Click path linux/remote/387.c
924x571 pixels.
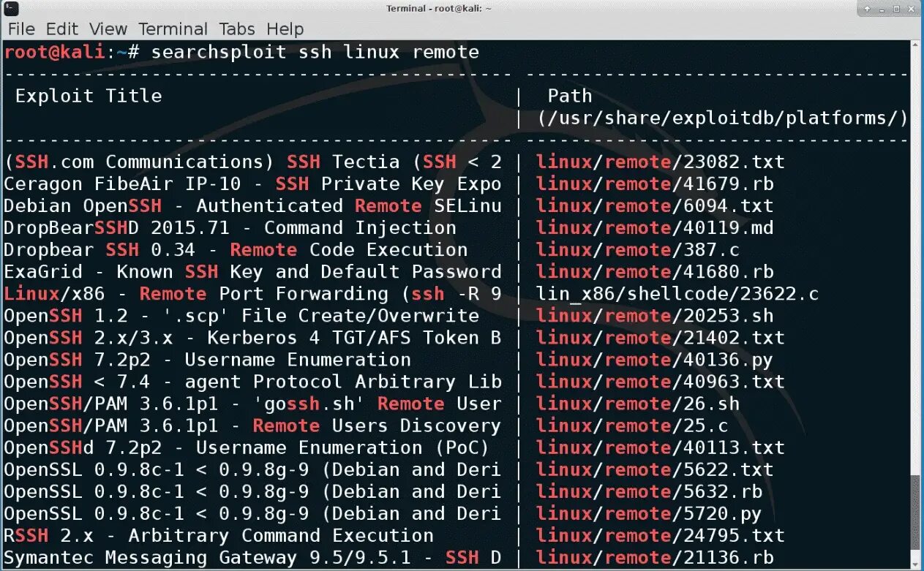pyautogui.click(x=638, y=250)
